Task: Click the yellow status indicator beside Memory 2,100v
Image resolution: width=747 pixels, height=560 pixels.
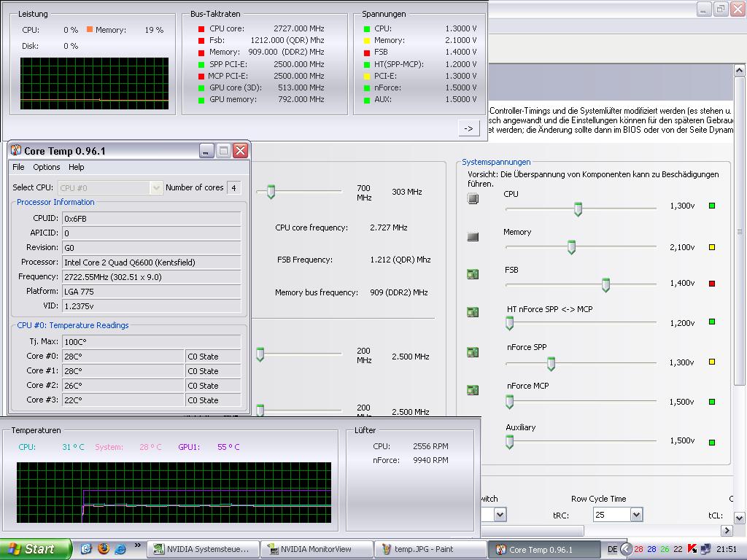Action: click(712, 247)
